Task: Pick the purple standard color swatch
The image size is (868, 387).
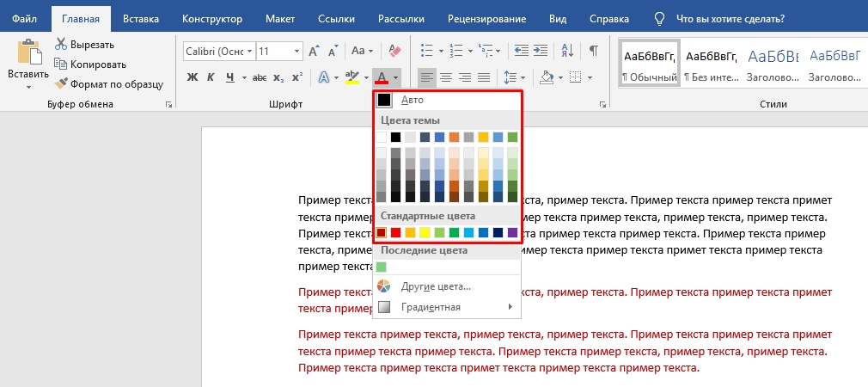Action: click(x=512, y=232)
